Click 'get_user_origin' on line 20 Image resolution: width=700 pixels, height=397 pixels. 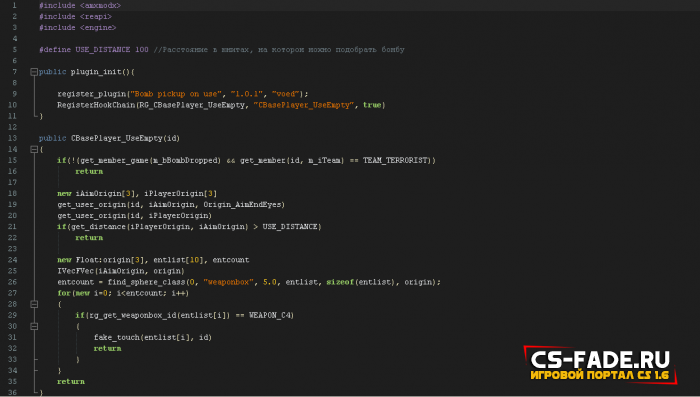coord(92,216)
